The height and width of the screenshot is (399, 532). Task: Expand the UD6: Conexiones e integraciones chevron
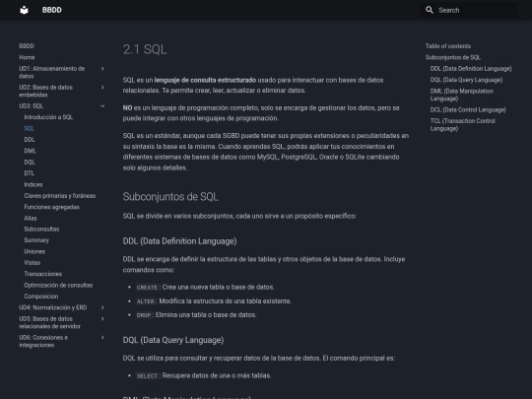[102, 338]
